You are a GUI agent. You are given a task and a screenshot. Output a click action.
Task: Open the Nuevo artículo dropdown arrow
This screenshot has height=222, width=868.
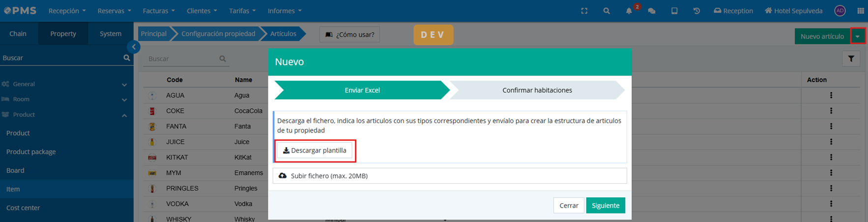click(857, 36)
